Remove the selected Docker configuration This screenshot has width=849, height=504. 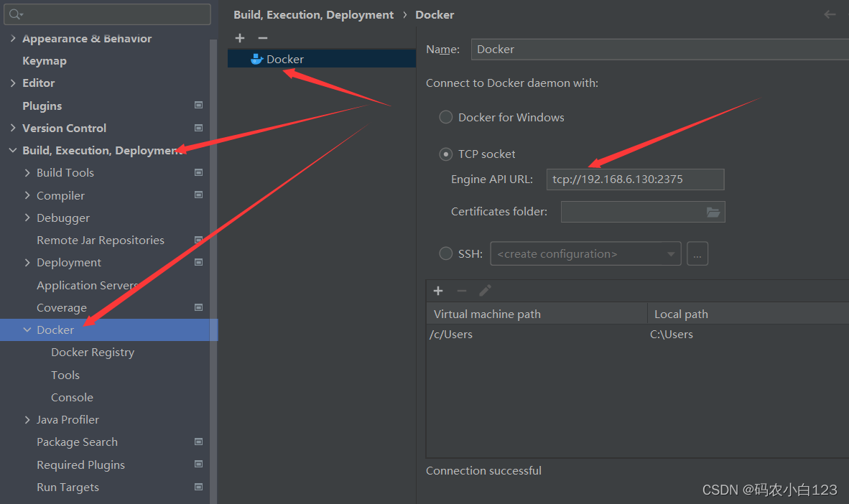point(263,38)
